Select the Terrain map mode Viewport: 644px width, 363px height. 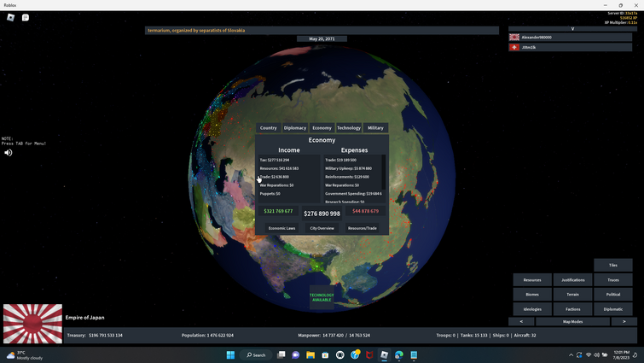pyautogui.click(x=573, y=295)
